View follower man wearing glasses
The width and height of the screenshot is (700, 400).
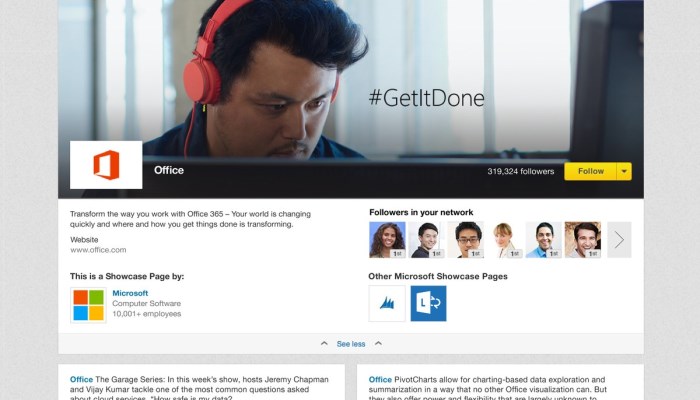coord(466,240)
